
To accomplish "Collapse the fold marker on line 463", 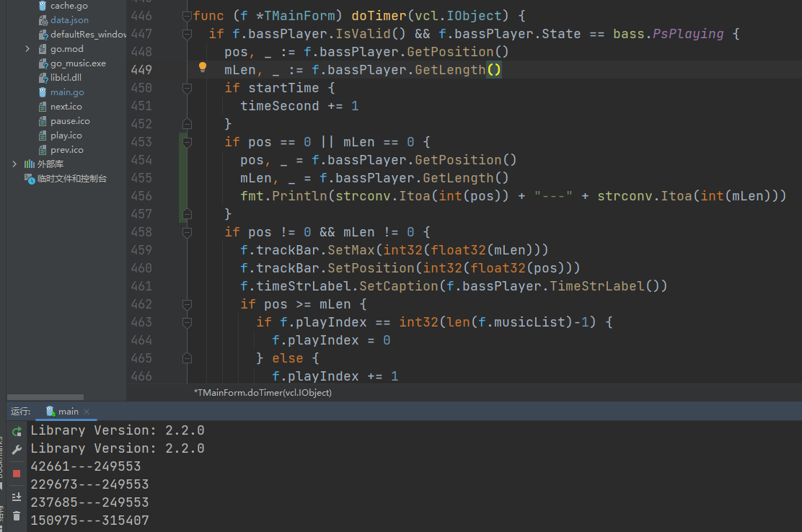I will click(188, 322).
